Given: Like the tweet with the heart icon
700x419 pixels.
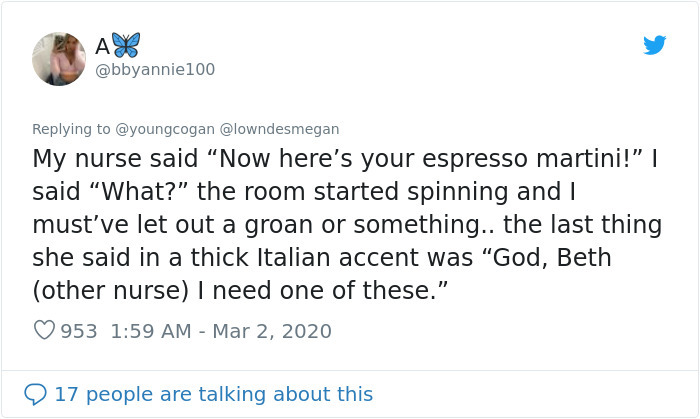Looking at the screenshot, I should [x=44, y=331].
